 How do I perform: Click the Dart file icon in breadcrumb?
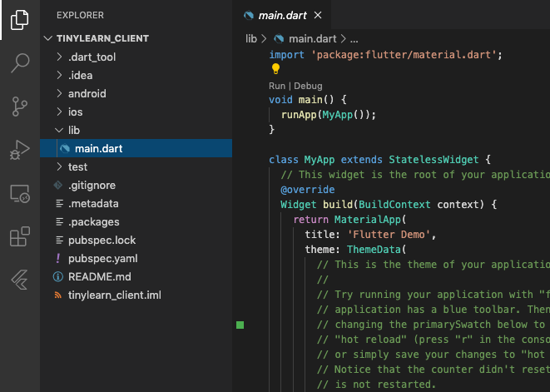click(x=279, y=38)
